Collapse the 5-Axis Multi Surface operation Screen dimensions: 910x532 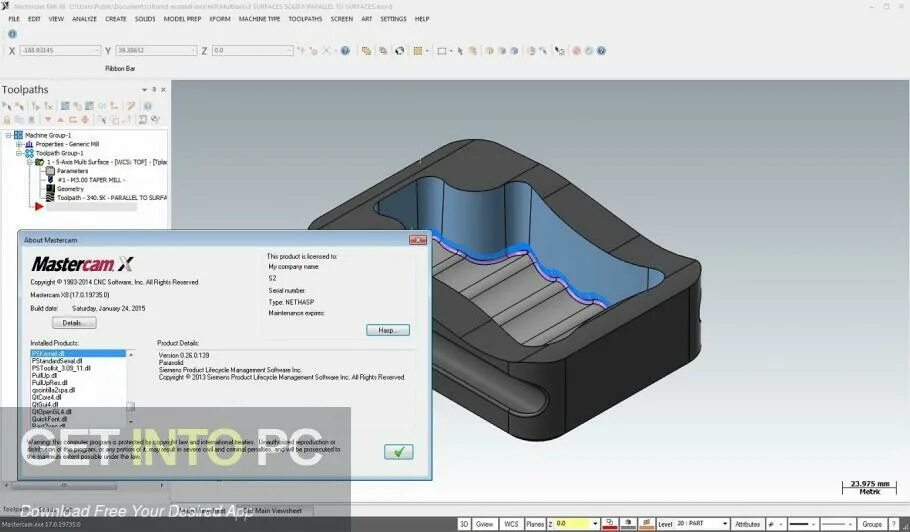(x=30, y=162)
